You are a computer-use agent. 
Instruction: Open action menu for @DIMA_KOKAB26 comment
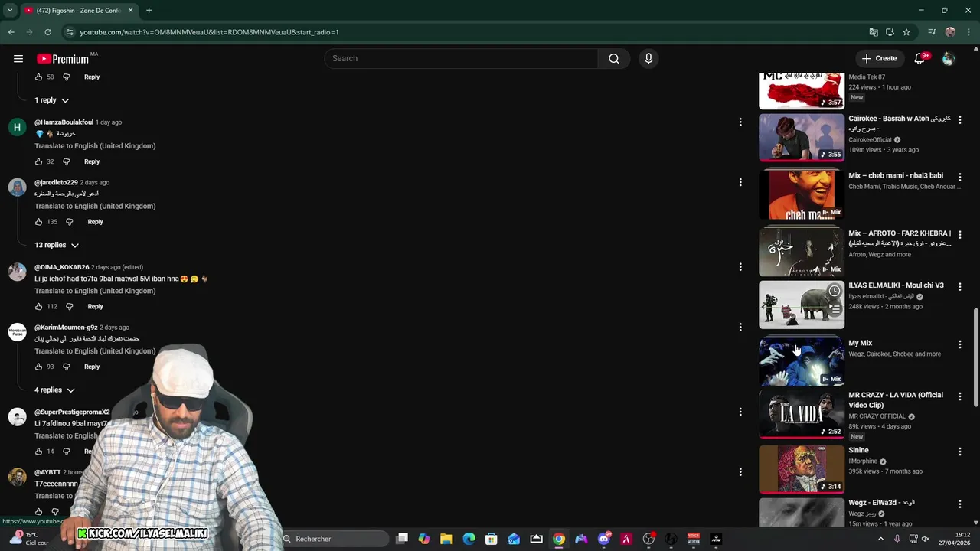pos(740,267)
